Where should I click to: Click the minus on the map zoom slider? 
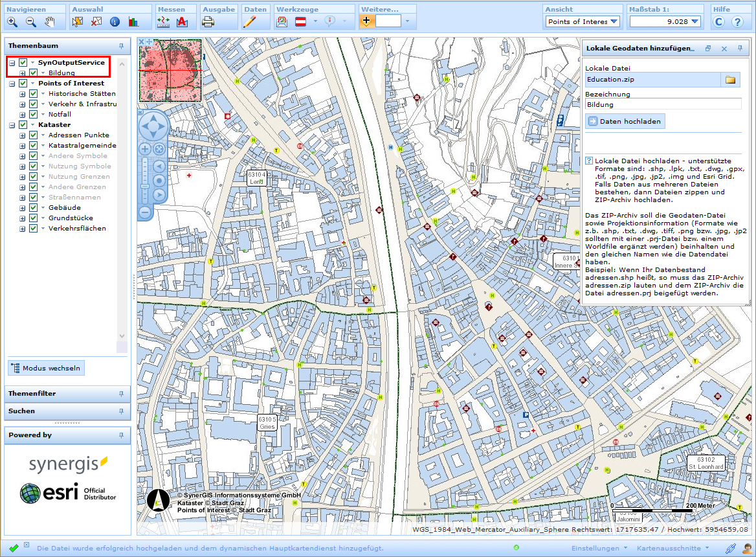(x=145, y=212)
